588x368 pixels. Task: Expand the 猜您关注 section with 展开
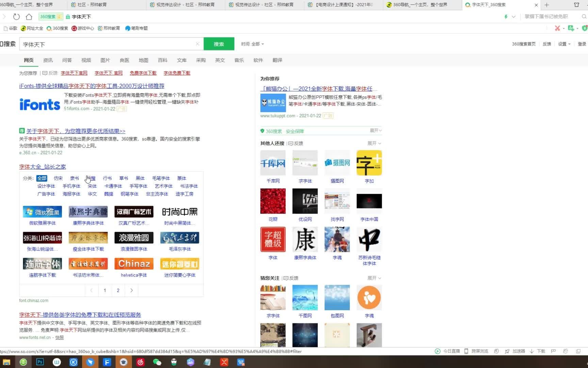pyautogui.click(x=374, y=278)
